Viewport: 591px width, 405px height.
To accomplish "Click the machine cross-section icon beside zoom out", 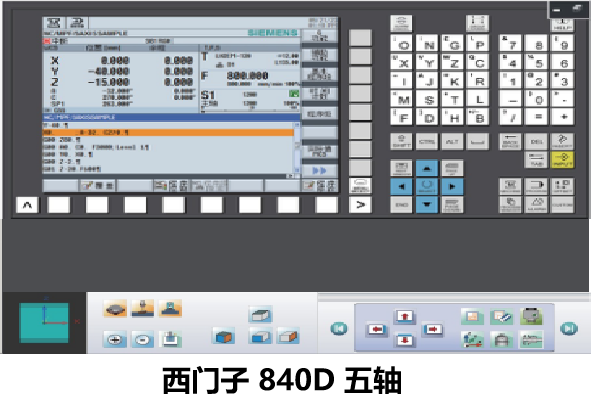I will point(170,339).
